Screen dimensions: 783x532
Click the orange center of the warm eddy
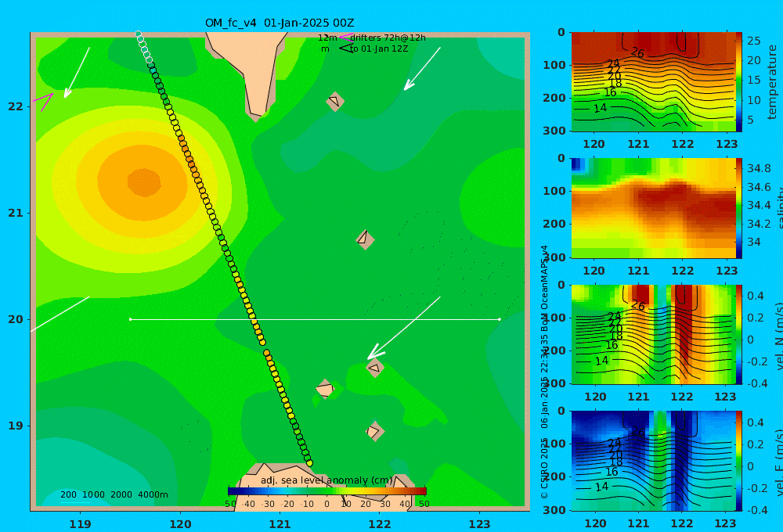[144, 182]
